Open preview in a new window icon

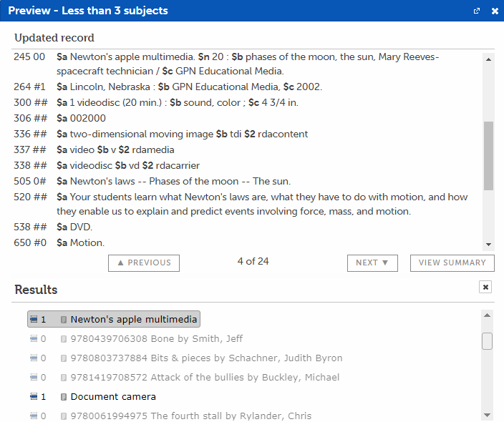477,11
